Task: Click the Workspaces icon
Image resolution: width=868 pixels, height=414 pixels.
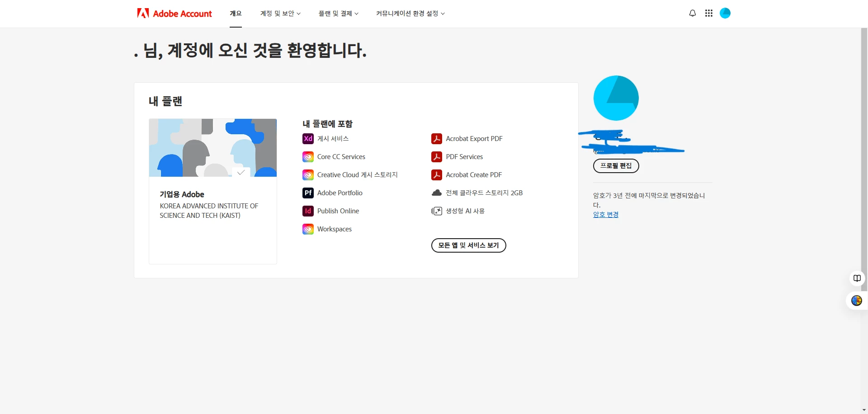Action: (x=308, y=229)
